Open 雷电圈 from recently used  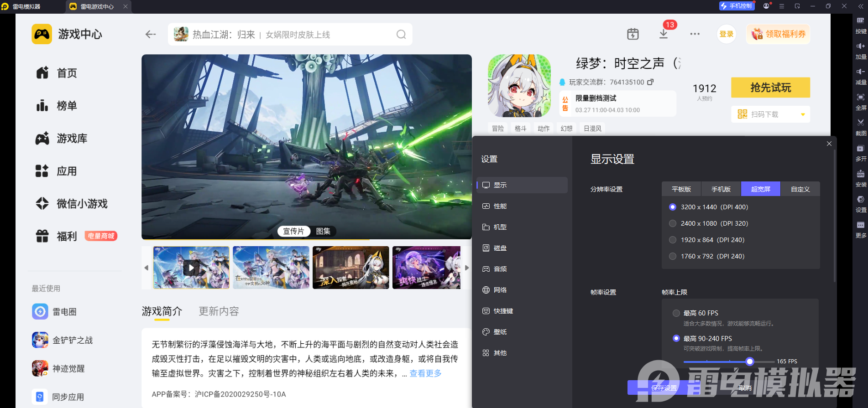coord(55,312)
